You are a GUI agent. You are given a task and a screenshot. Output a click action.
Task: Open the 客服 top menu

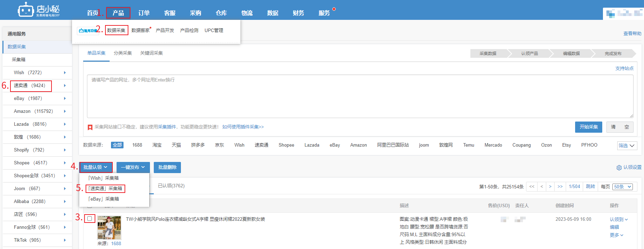pyautogui.click(x=170, y=13)
